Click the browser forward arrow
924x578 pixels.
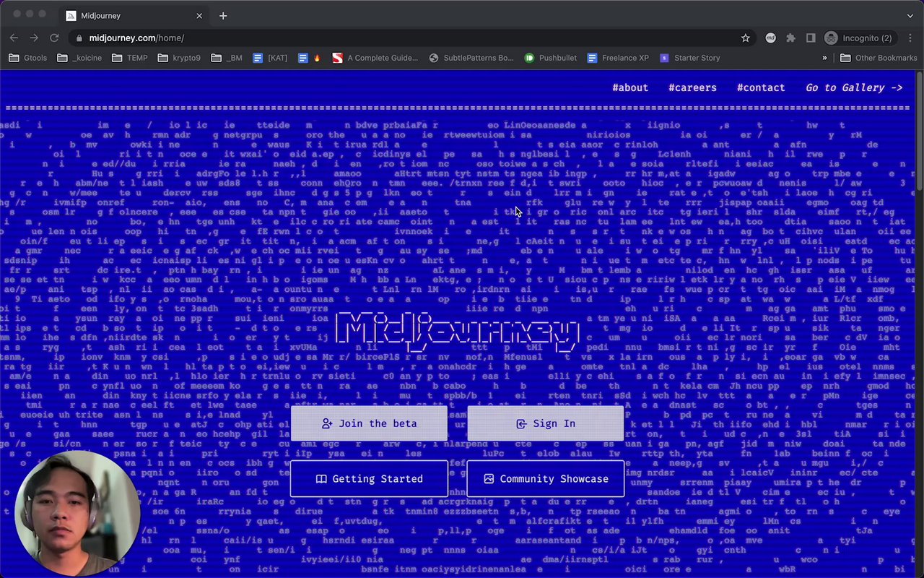[34, 38]
